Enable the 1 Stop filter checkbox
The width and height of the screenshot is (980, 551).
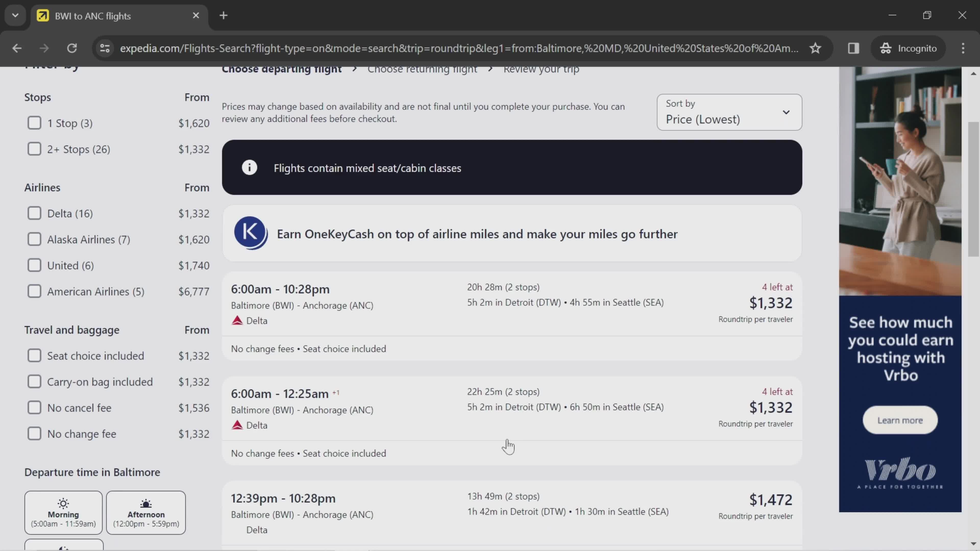point(34,123)
